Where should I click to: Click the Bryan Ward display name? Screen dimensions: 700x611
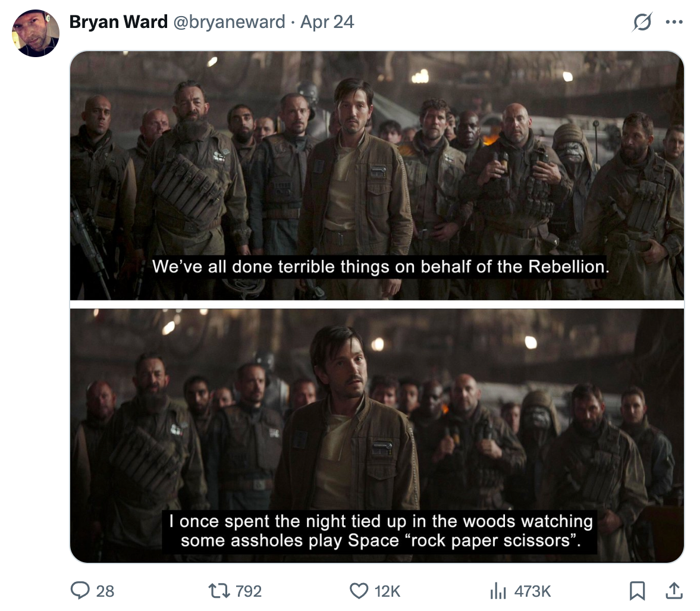coord(118,21)
